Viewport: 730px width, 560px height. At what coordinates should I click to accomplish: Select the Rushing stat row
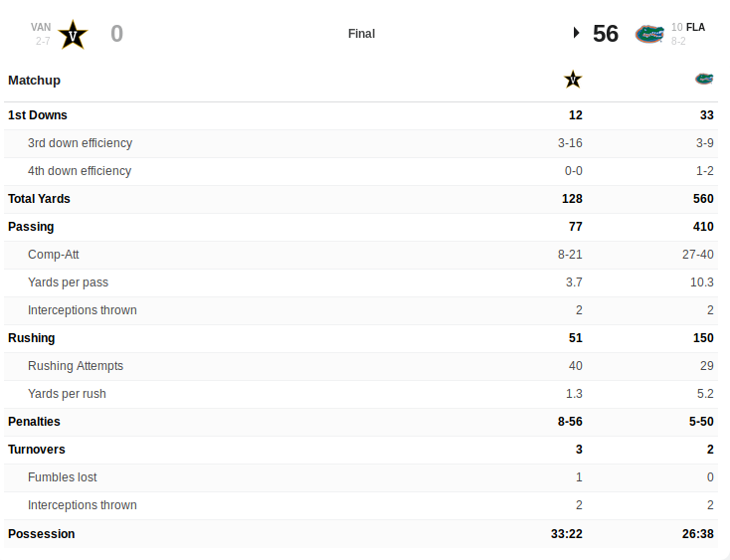361,338
